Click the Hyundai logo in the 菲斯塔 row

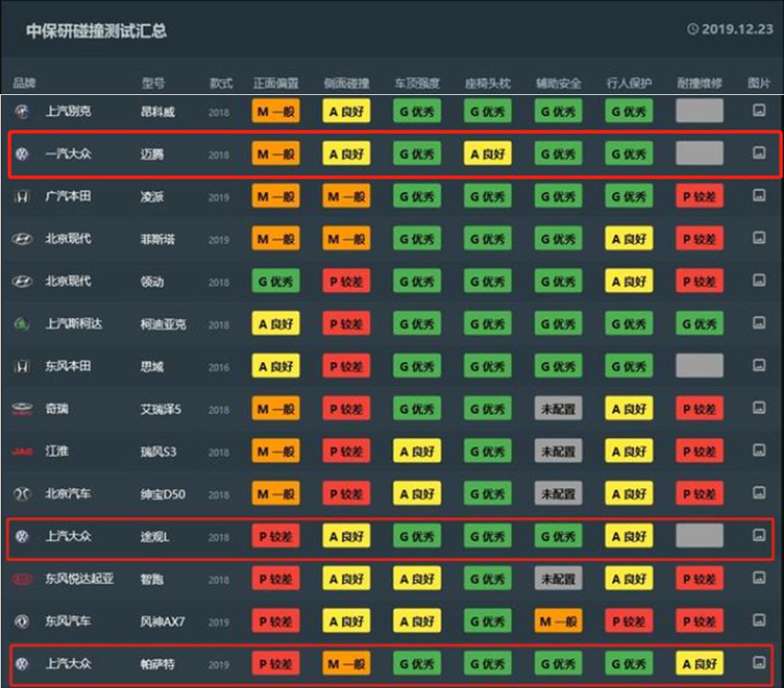point(22,239)
